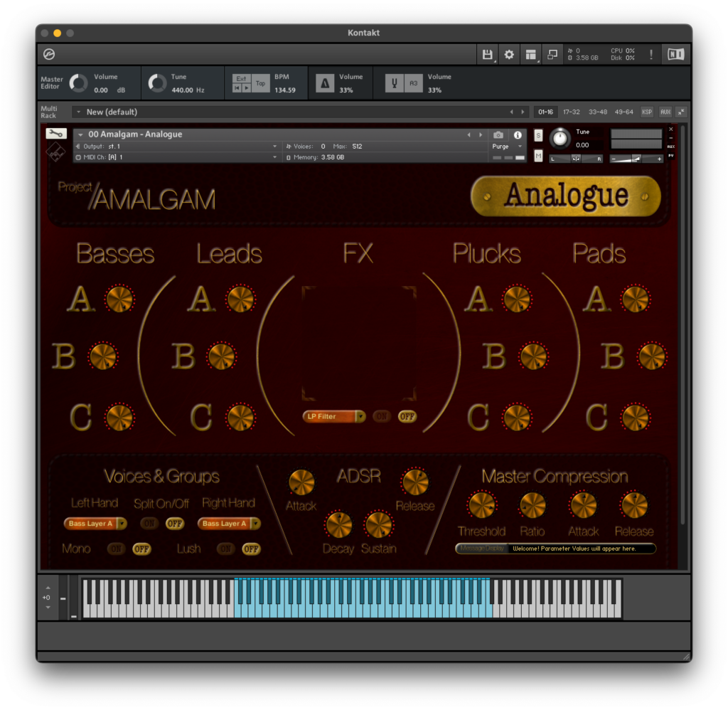This screenshot has width=728, height=710.
Task: Open the Multi Rack New (default) menu arrow
Action: click(x=78, y=112)
